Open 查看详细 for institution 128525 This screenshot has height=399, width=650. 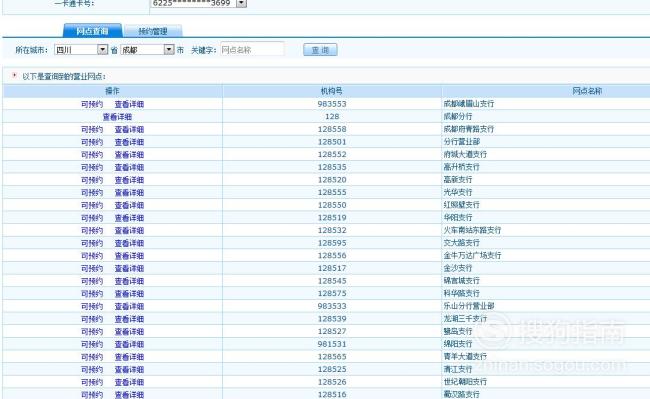[129, 370]
